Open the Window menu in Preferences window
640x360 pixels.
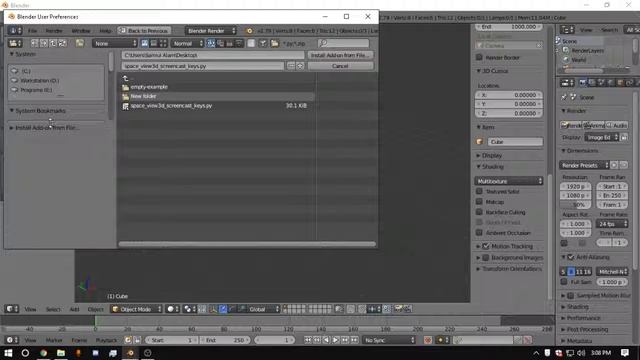(81, 31)
